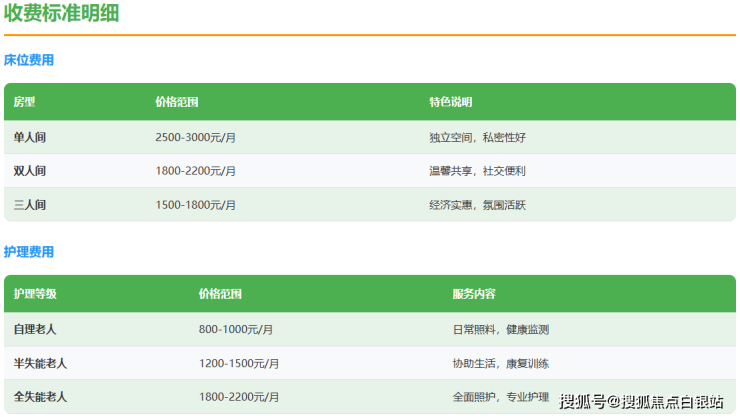The image size is (740, 418).
Task: Click the 收费标准明细 page title
Action: [63, 13]
